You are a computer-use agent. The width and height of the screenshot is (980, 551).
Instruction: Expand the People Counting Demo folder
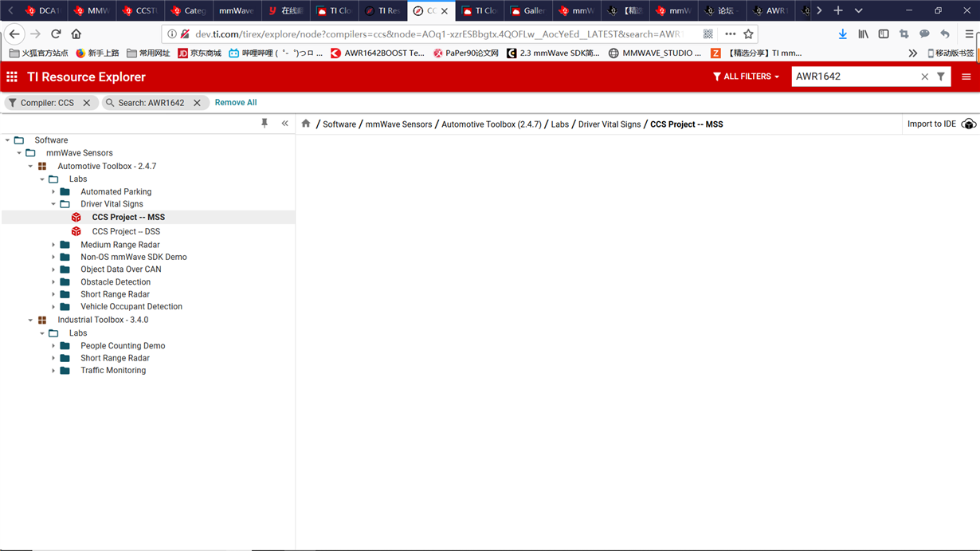(53, 346)
